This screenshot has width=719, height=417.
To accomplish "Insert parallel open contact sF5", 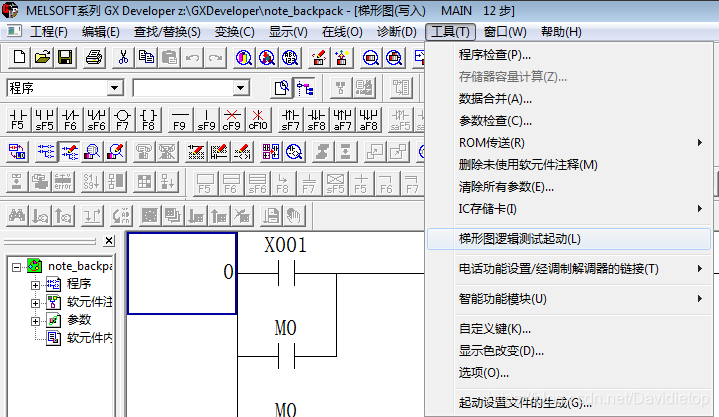I will (44, 120).
